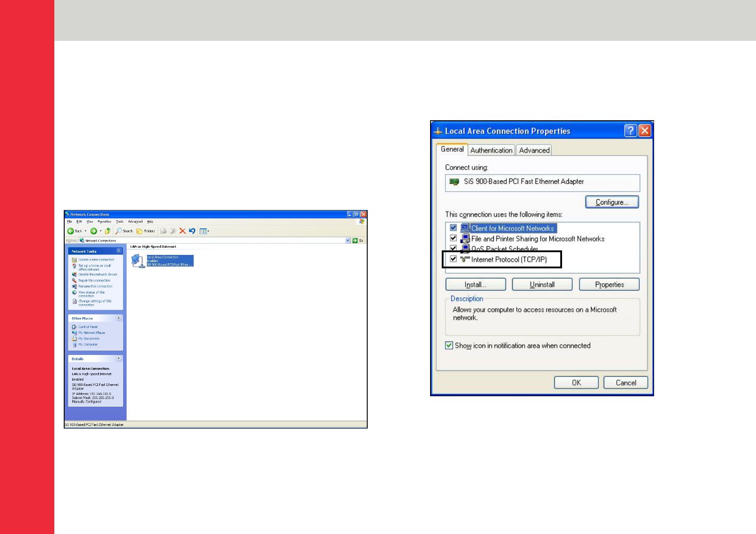Click the Properties button below the items list
The height and width of the screenshot is (534, 756).
pos(609,285)
